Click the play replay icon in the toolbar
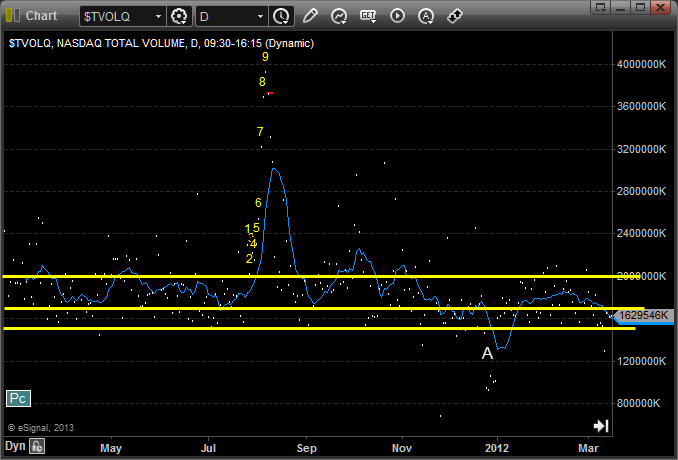678x460 pixels. click(397, 16)
